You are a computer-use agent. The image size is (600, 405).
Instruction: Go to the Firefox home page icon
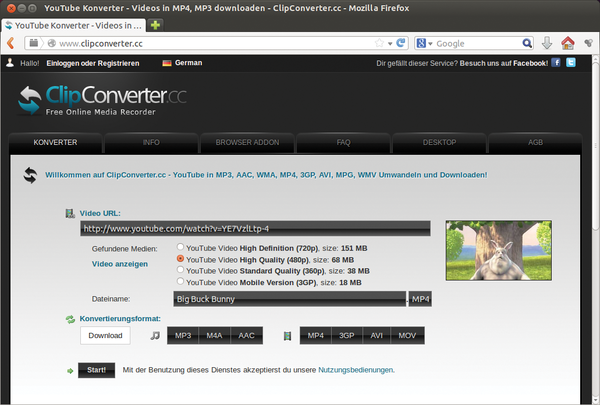(x=568, y=43)
